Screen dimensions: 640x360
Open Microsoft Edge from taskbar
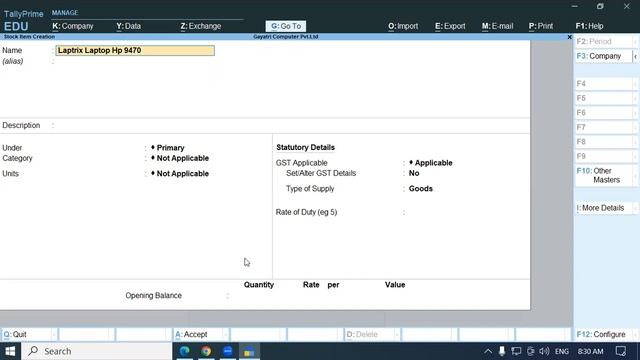[x=184, y=351]
